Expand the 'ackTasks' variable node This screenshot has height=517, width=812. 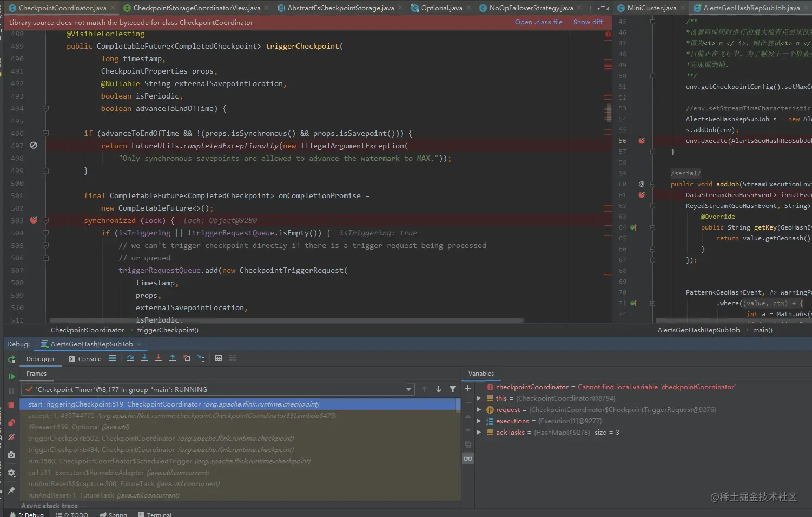(479, 432)
